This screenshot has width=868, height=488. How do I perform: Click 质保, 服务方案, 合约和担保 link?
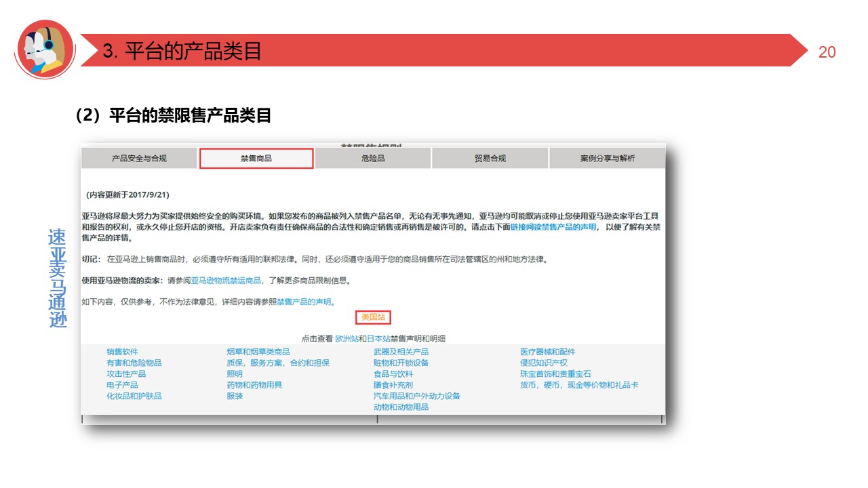278,363
